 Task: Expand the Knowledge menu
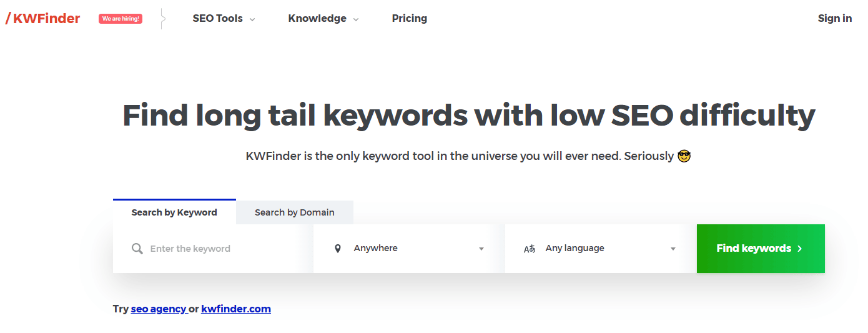pyautogui.click(x=323, y=19)
